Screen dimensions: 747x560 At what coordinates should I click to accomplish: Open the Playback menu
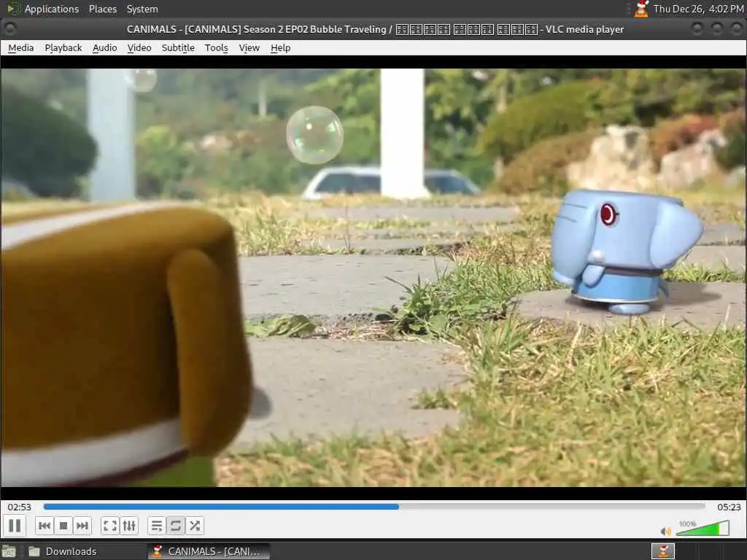(63, 47)
